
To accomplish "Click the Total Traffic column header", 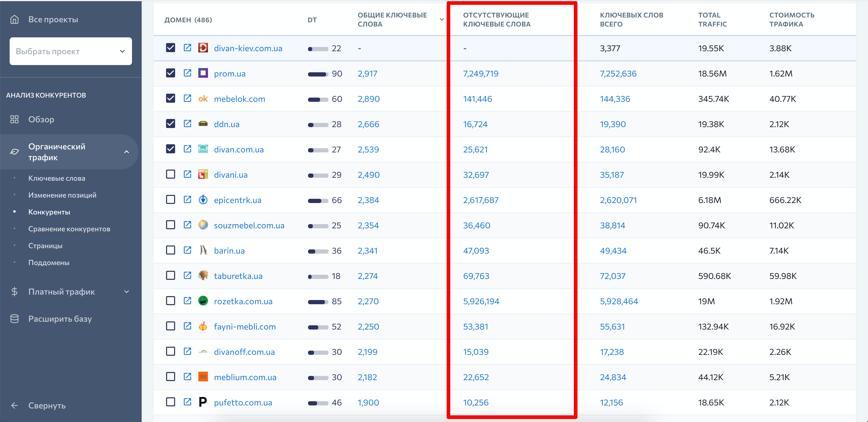I will tap(712, 20).
